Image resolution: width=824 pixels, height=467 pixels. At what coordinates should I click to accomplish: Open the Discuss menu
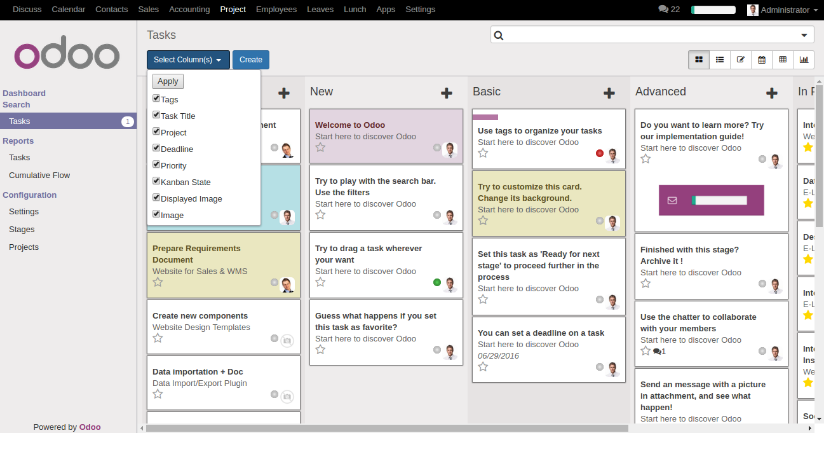click(x=27, y=9)
